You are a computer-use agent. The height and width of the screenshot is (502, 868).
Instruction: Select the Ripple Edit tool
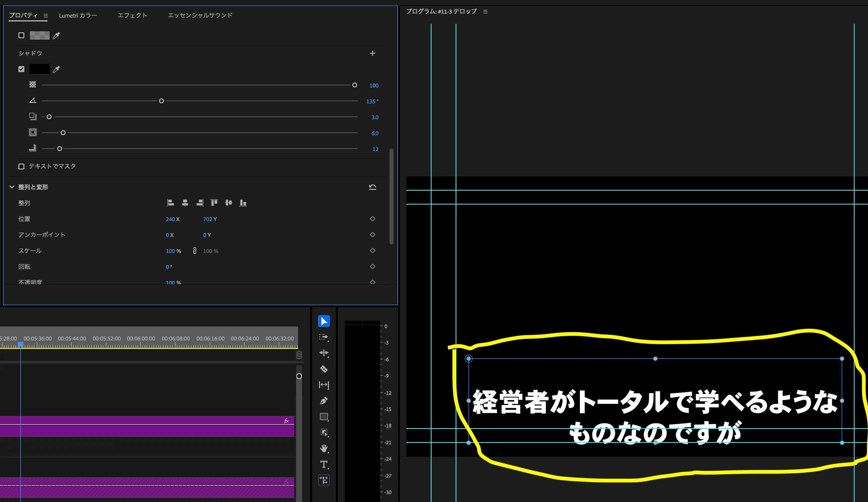324,353
